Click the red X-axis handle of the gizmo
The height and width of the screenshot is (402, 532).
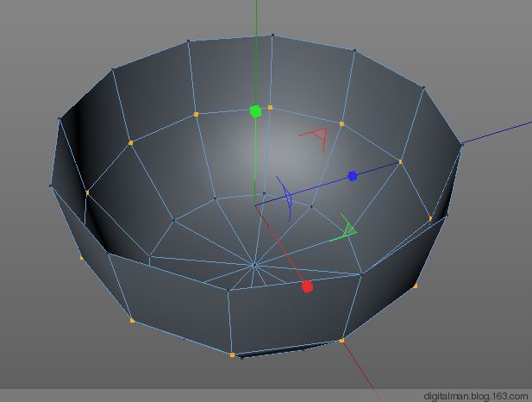tap(308, 286)
